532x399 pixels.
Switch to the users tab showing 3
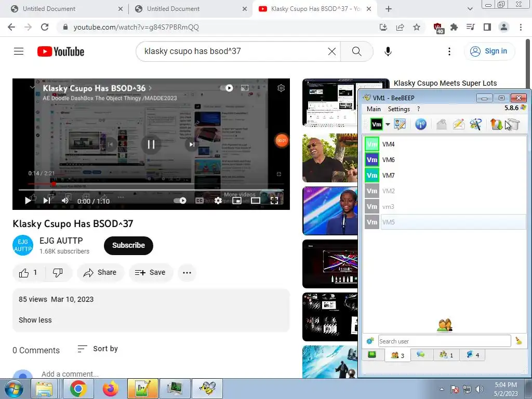tap(397, 355)
